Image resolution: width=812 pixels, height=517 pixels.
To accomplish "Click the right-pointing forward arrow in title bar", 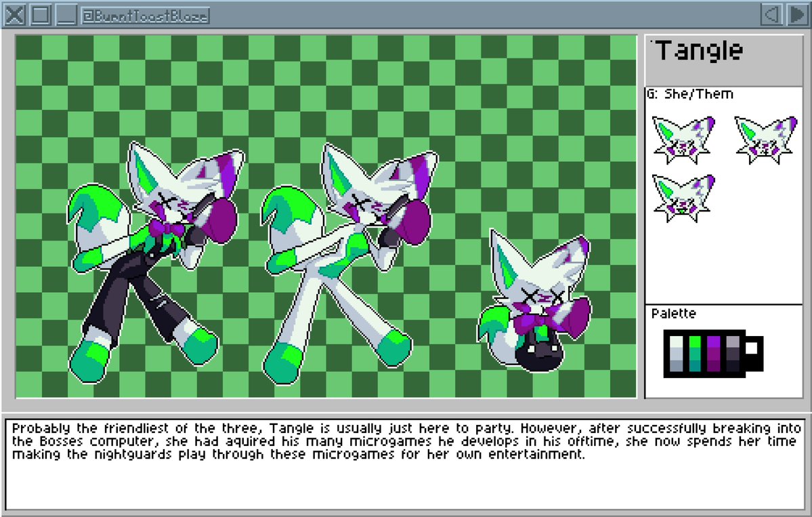I will point(798,14).
